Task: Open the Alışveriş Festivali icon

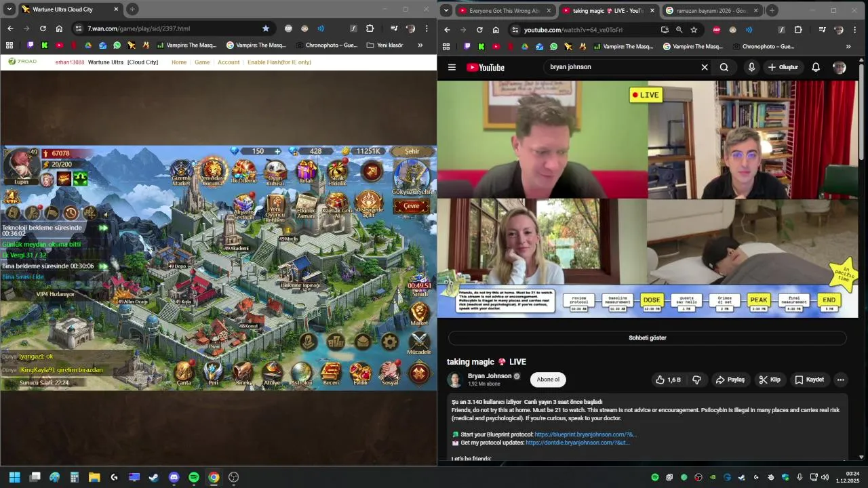Action: click(244, 206)
